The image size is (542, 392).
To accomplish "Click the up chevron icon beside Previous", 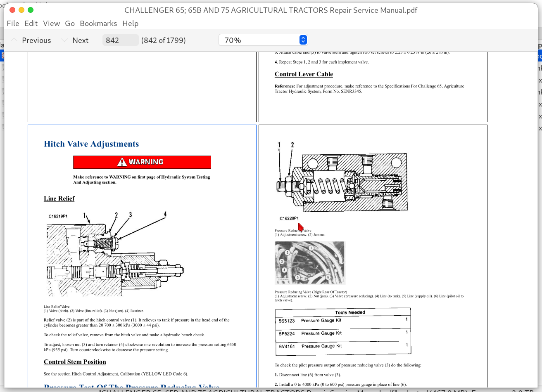I will click(x=14, y=40).
